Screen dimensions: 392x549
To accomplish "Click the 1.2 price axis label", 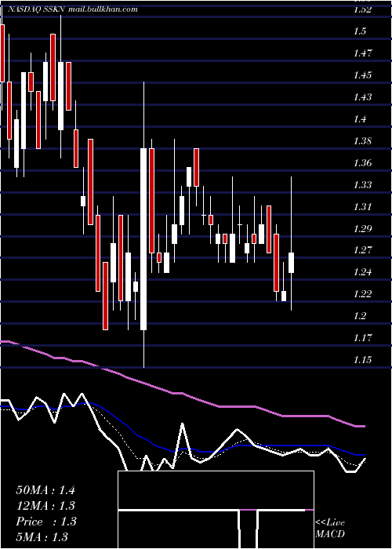I will coord(360,316).
